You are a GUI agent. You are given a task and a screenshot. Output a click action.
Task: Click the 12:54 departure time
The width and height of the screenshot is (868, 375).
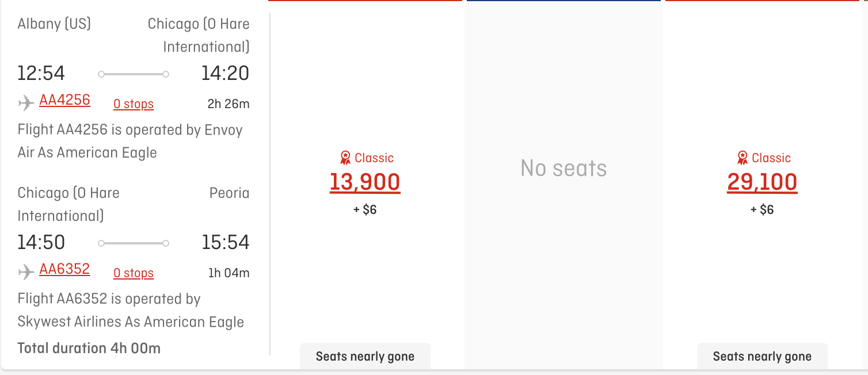point(41,74)
